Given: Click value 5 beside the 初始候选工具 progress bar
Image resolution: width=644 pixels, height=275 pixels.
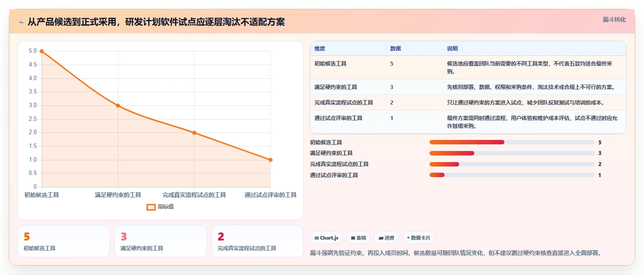Looking at the screenshot, I should tap(600, 142).
